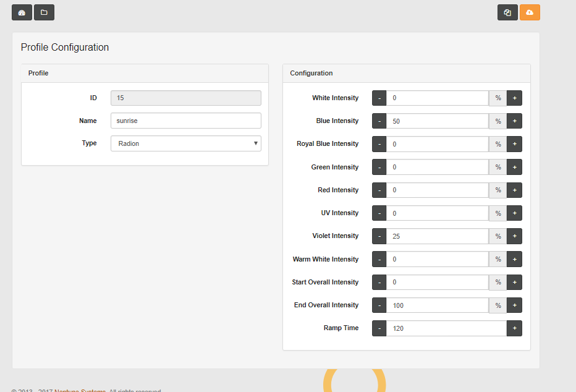Decrease White Intensity with minus button
The image size is (576, 392).
click(379, 98)
